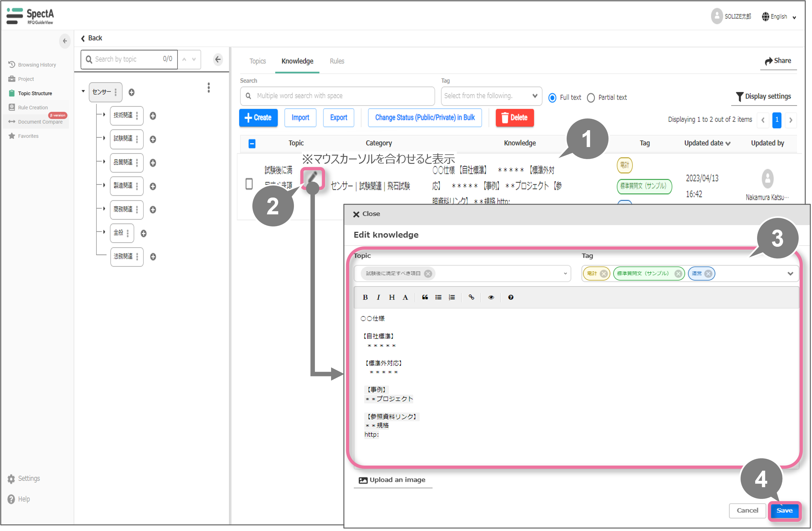Open the Tag filter dropdown
Image resolution: width=812 pixels, height=531 pixels.
click(491, 96)
